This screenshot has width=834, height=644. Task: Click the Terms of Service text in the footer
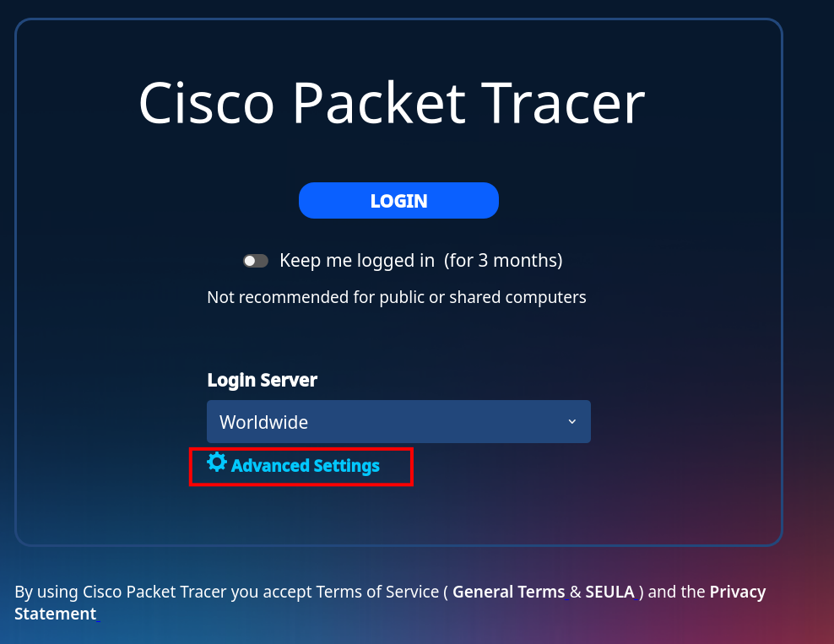click(x=377, y=592)
